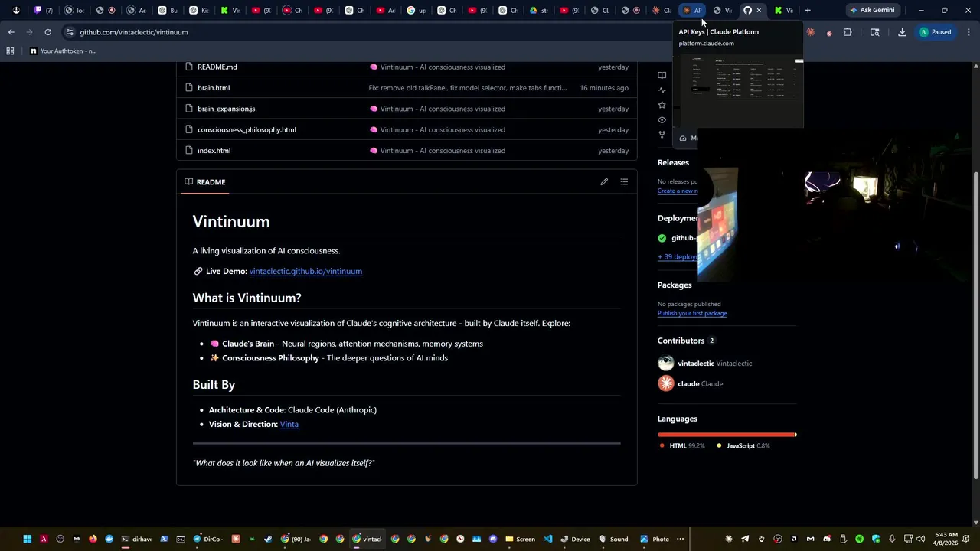Open Visual Studio Code from taskbar

[x=548, y=539]
